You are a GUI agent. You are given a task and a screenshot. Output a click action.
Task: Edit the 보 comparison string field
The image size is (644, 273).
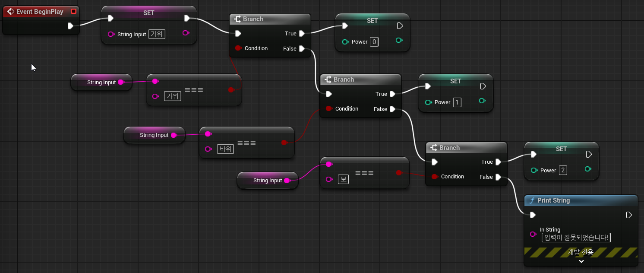[343, 179]
